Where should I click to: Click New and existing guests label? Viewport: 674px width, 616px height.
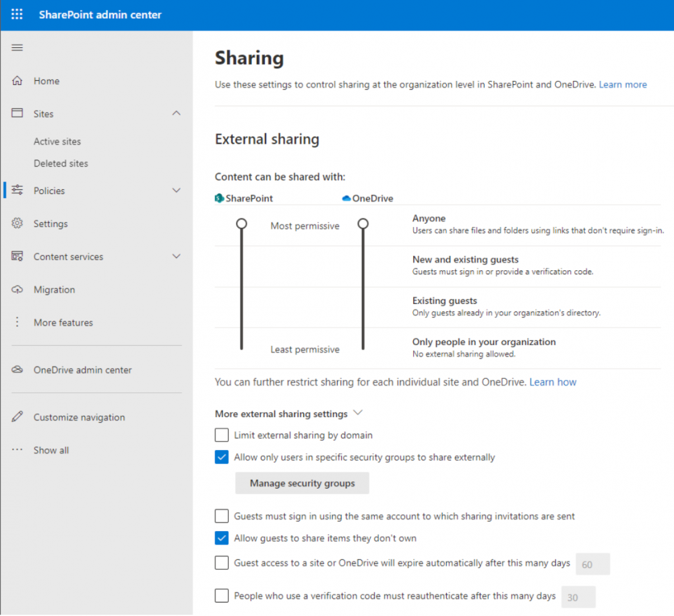click(x=466, y=259)
